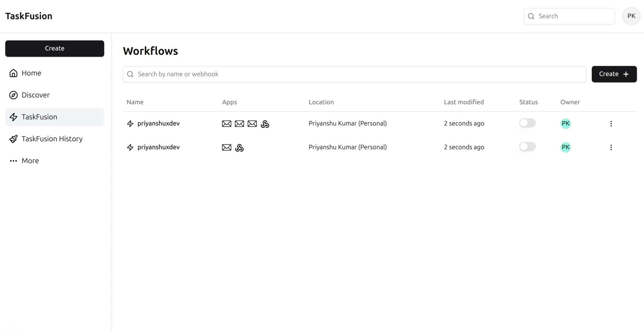Click the first email icon in first workflow row
This screenshot has height=330, width=644.
pyautogui.click(x=227, y=124)
